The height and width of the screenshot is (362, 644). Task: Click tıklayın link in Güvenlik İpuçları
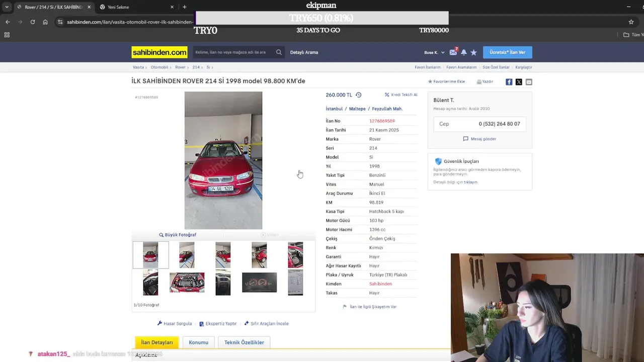click(x=470, y=182)
